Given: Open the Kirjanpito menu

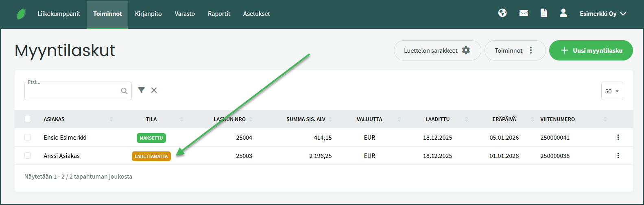Looking at the screenshot, I should point(148,14).
